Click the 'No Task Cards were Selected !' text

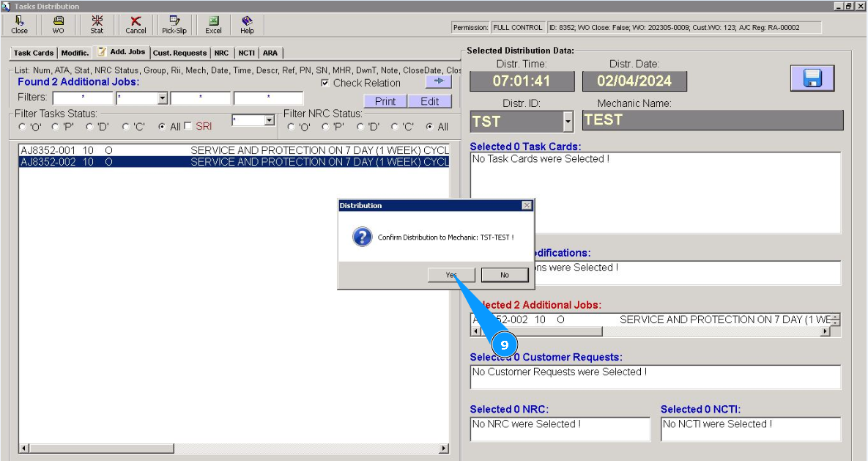(x=541, y=159)
